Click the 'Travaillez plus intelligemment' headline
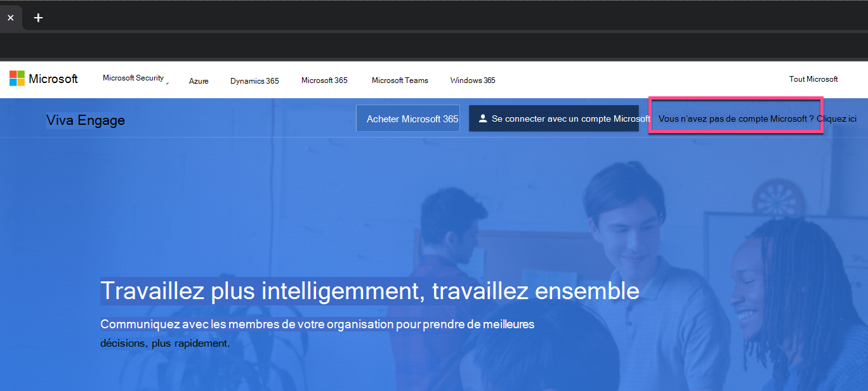The width and height of the screenshot is (868, 391). (x=370, y=291)
